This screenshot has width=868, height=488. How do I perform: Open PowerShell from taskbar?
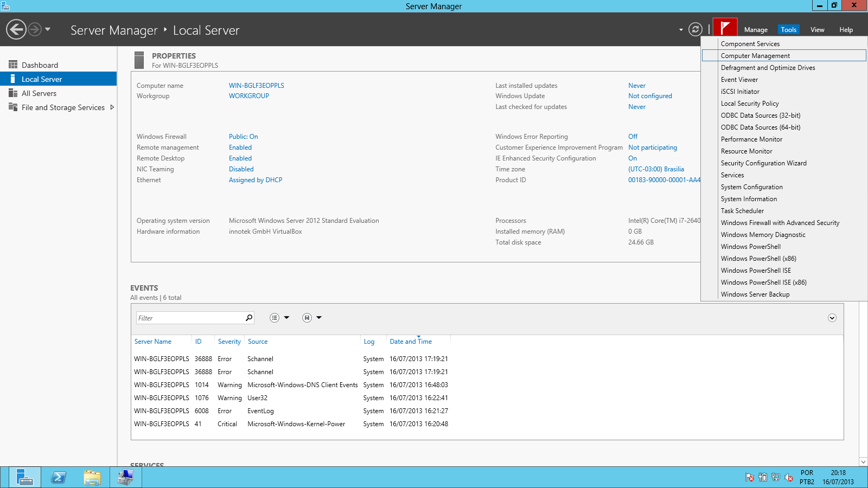point(58,477)
